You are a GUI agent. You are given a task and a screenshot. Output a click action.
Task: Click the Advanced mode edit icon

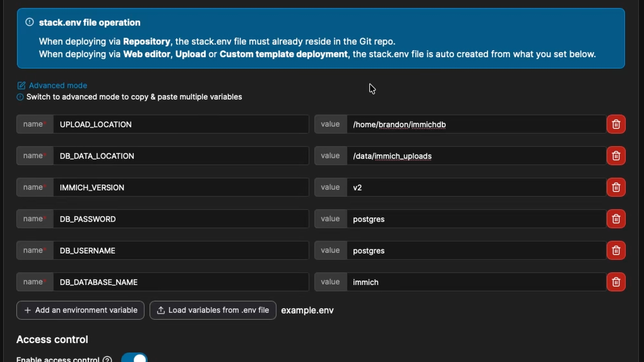pos(21,86)
